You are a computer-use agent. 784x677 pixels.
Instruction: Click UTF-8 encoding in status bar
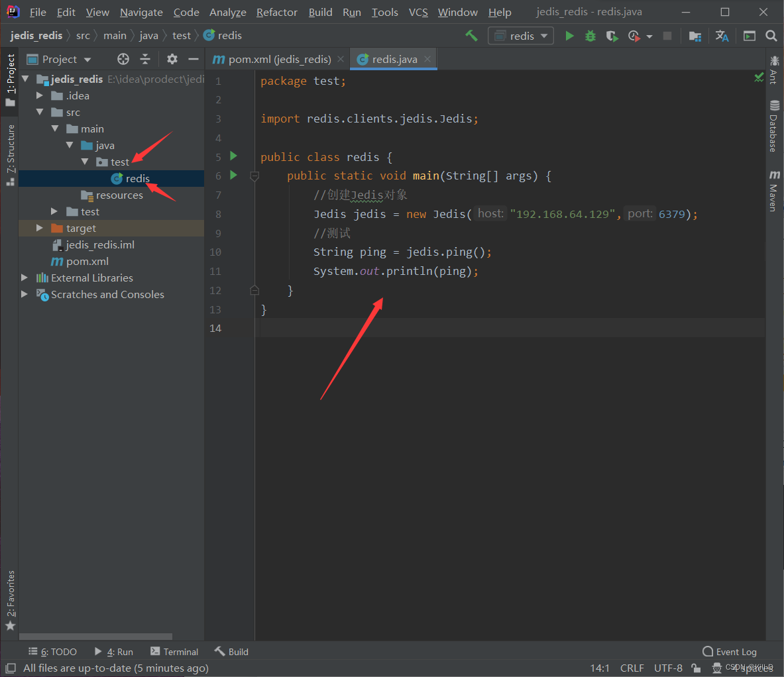(668, 668)
